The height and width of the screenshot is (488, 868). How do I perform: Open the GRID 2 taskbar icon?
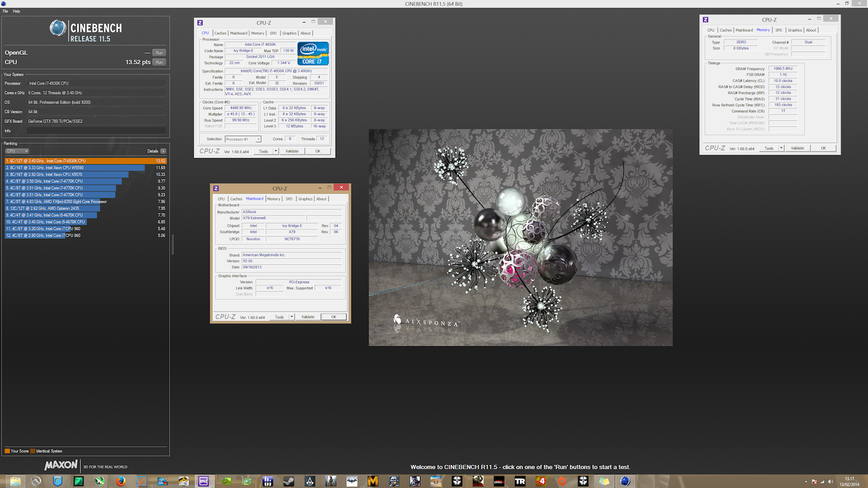(499, 481)
